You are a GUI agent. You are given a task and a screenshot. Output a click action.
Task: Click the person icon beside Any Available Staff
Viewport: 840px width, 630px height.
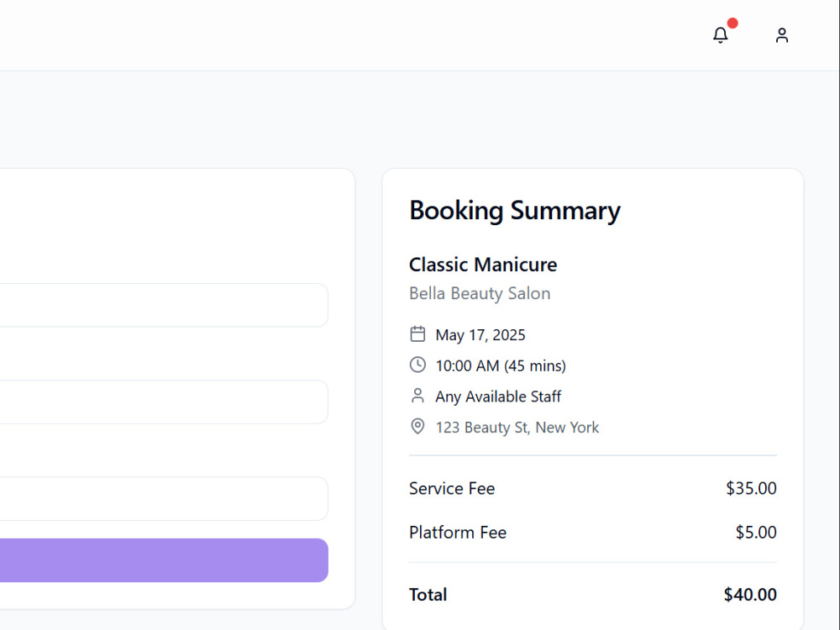coord(417,396)
